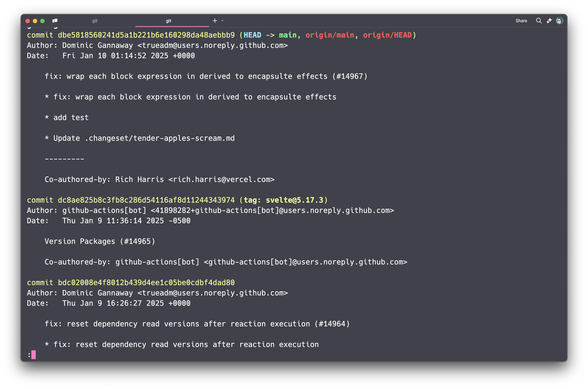Open search with the magnifying glass icon

point(539,21)
